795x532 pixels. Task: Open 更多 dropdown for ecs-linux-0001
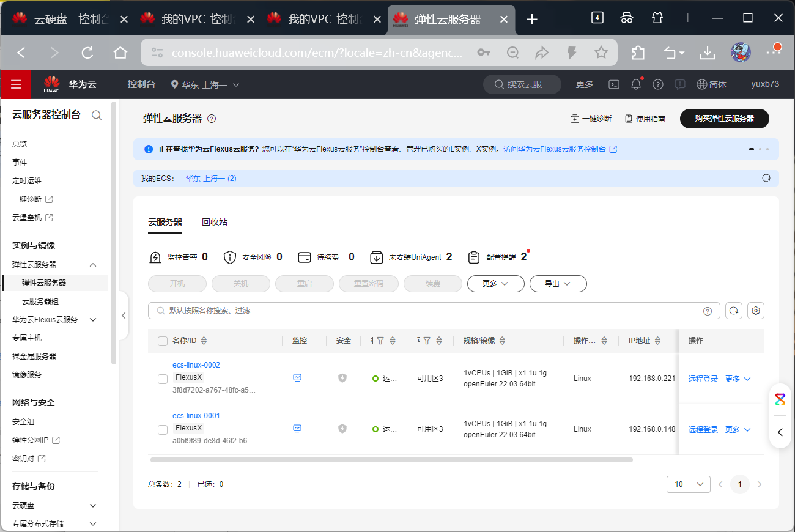(738, 429)
